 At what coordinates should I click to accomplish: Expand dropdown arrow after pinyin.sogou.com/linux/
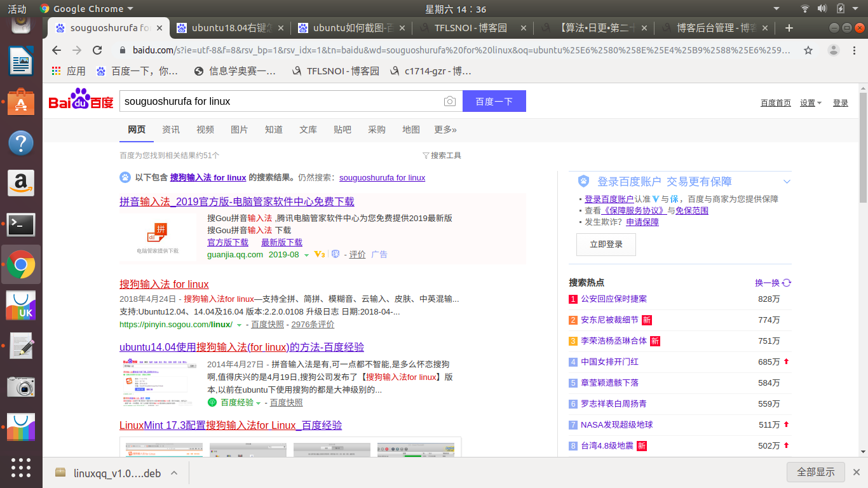click(239, 325)
